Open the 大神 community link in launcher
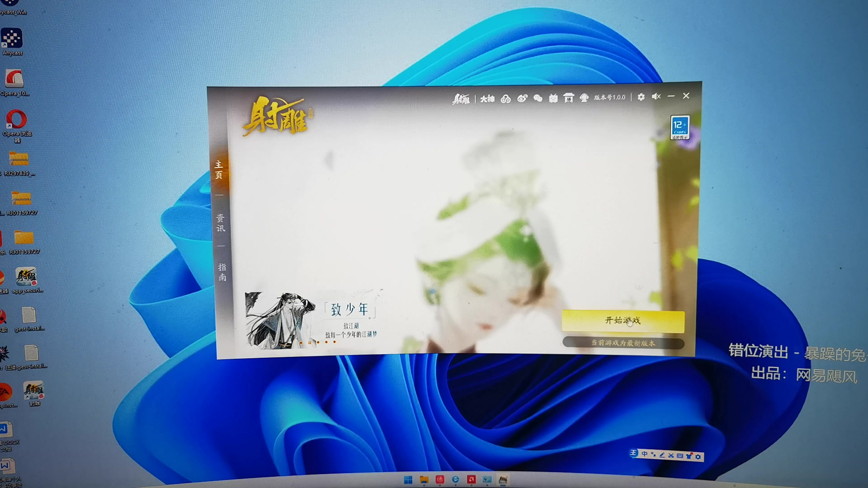 487,99
